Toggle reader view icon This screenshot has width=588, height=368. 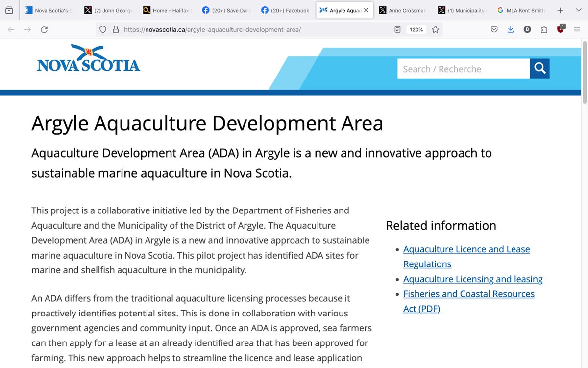pyautogui.click(x=398, y=29)
